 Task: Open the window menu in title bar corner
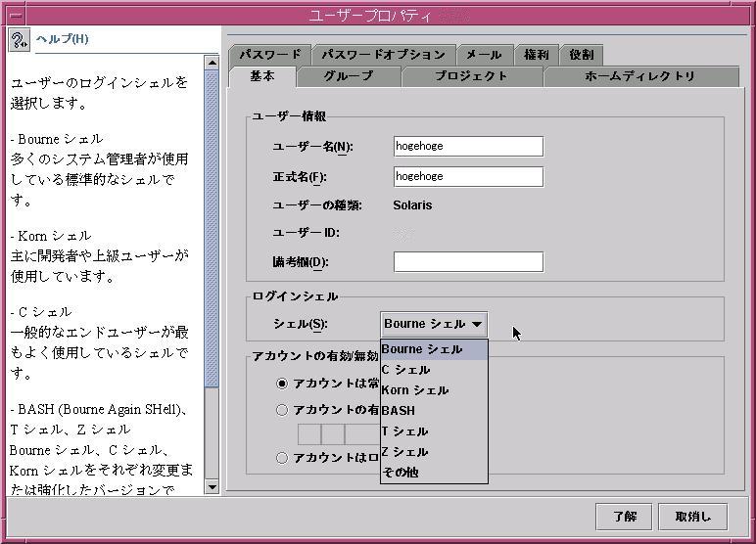click(x=15, y=14)
